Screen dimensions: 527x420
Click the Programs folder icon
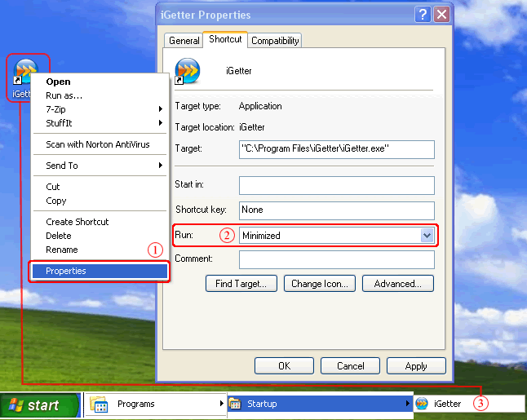pyautogui.click(x=99, y=404)
